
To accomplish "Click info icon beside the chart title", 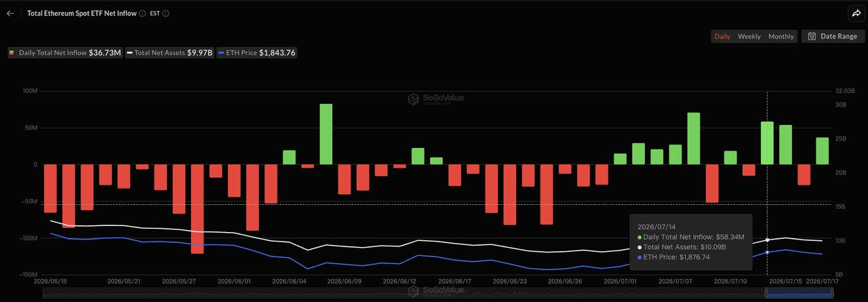I will 142,13.
